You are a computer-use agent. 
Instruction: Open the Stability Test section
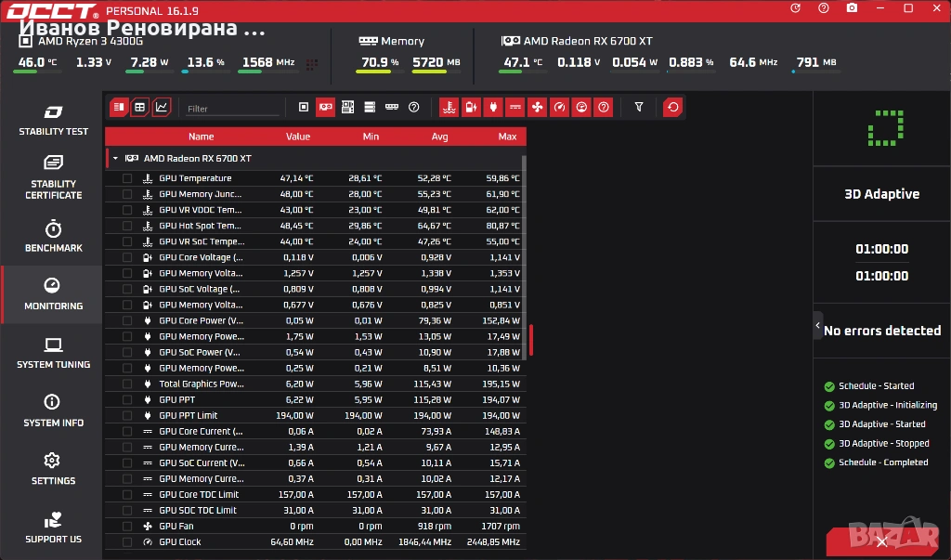tap(53, 120)
